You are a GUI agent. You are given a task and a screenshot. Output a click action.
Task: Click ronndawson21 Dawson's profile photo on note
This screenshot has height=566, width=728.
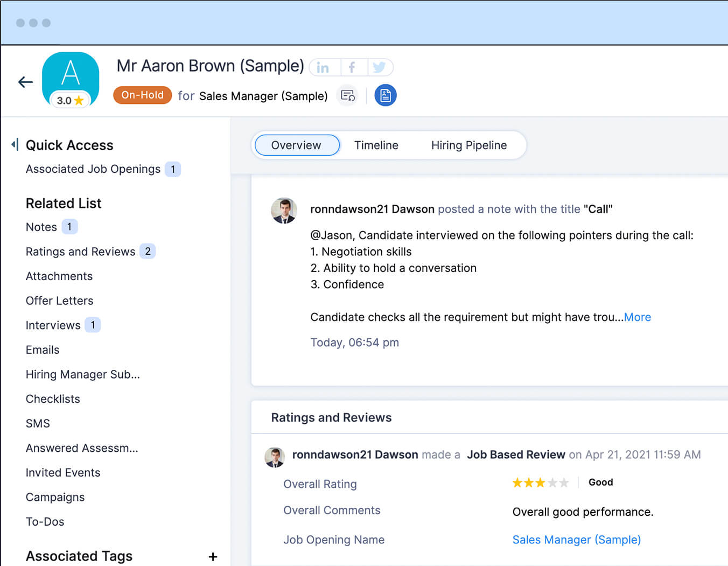point(284,210)
